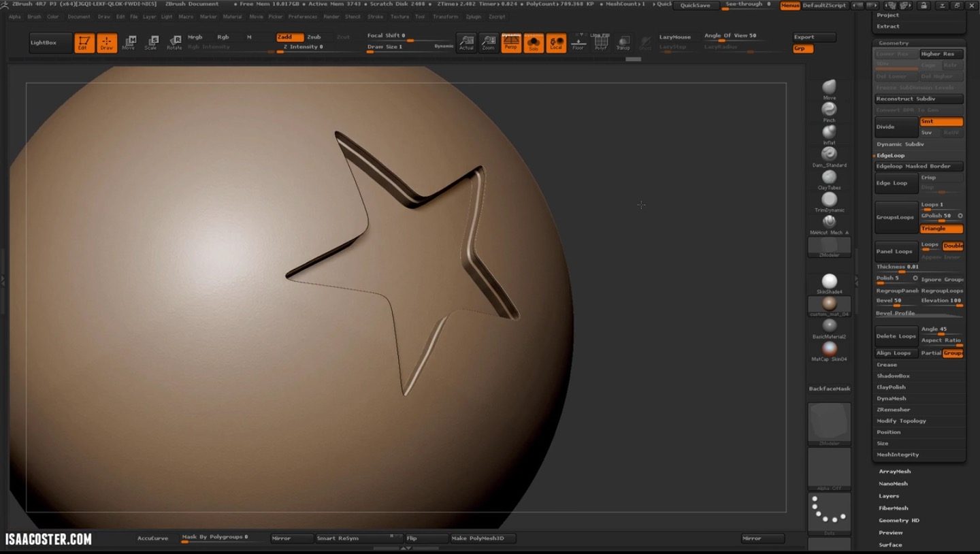Click the Actual size icon
This screenshot has width=980, height=554.
pos(466,43)
